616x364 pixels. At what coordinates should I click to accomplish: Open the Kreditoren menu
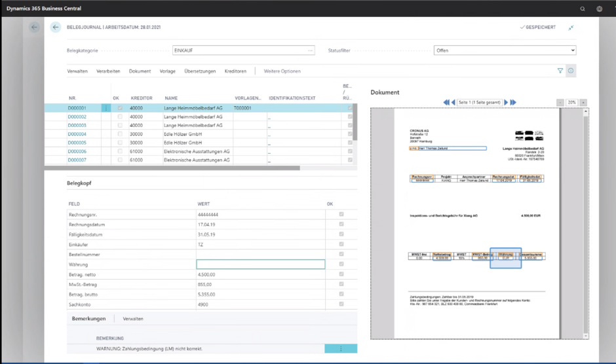(x=235, y=71)
